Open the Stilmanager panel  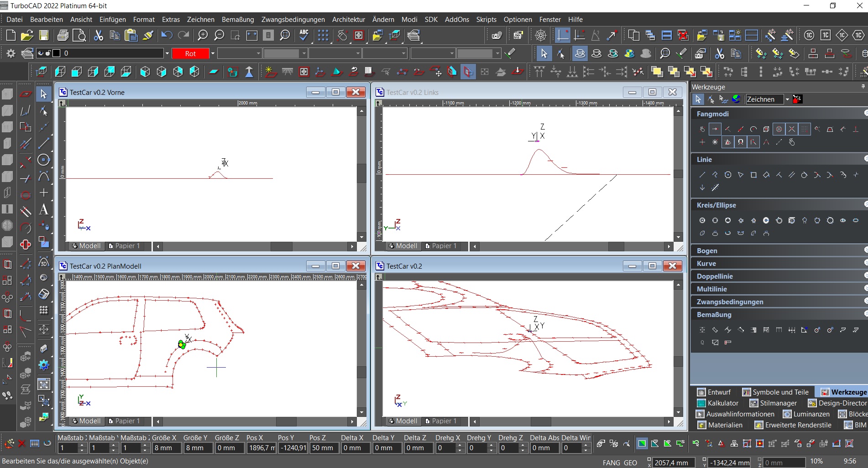[x=773, y=403]
